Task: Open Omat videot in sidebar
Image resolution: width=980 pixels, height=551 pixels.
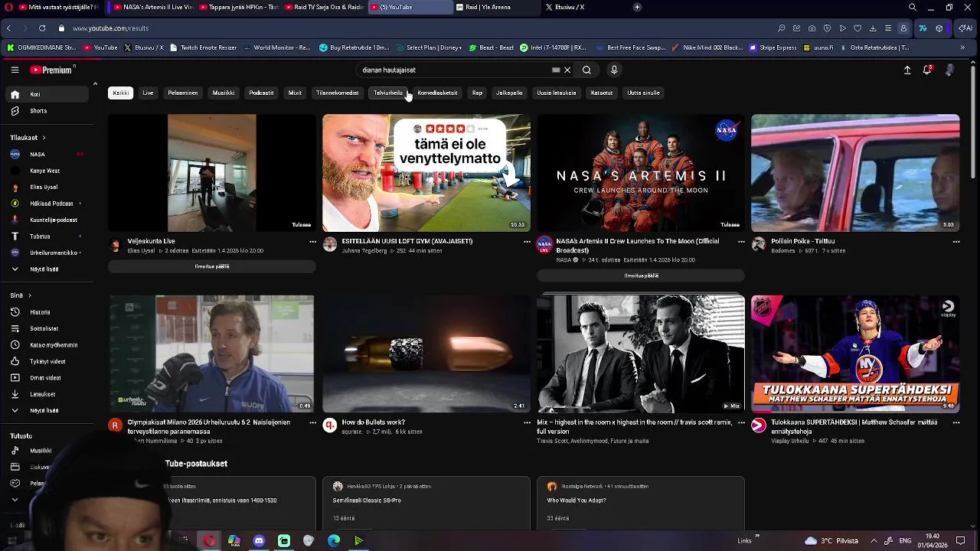Action: click(48, 378)
